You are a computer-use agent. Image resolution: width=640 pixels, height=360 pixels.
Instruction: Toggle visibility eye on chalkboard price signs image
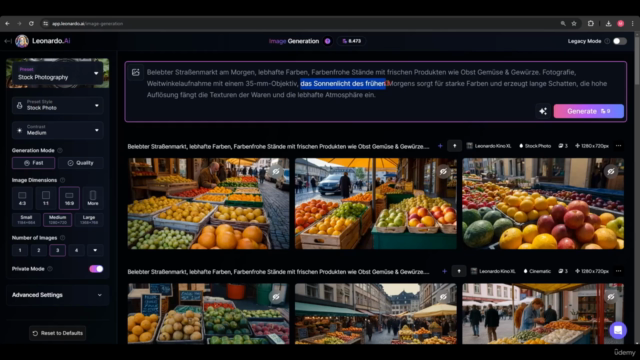click(276, 297)
